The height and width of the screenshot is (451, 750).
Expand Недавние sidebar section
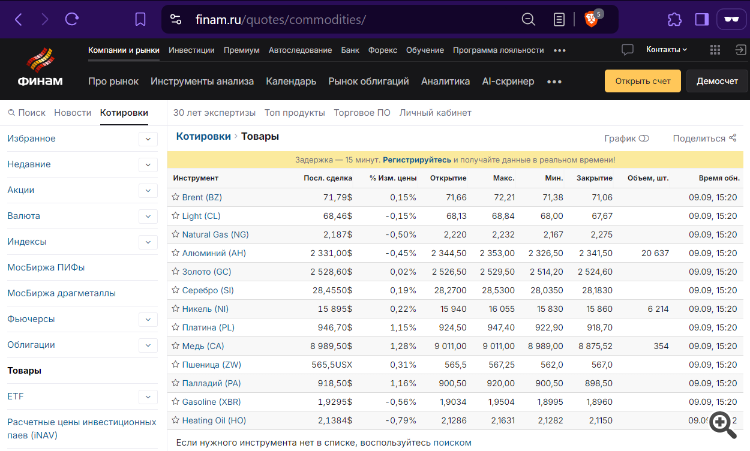(148, 165)
